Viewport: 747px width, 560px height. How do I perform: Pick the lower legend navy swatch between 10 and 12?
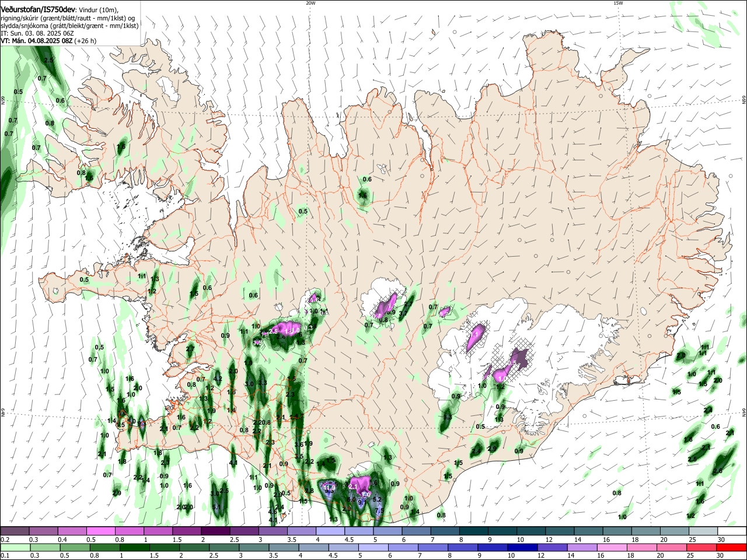coord(522,548)
